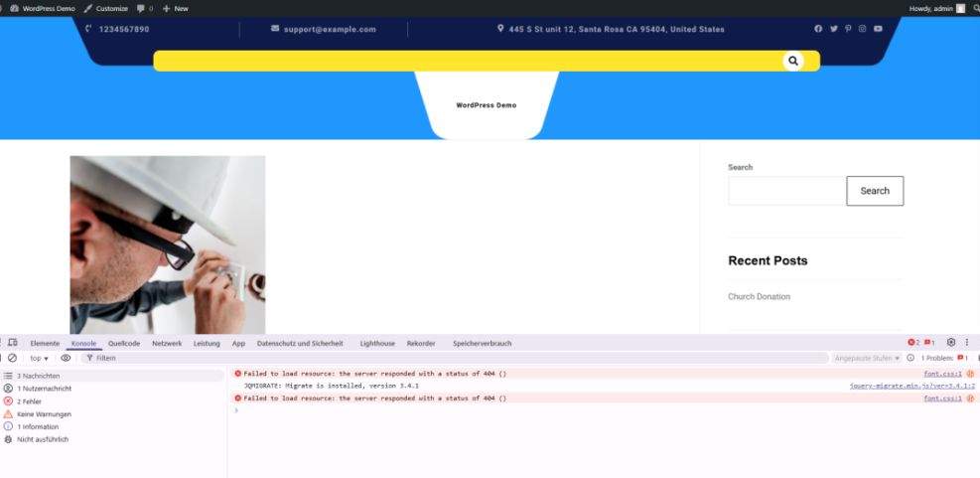Open the Instagram social icon in header
This screenshot has height=478, width=980.
863,29
